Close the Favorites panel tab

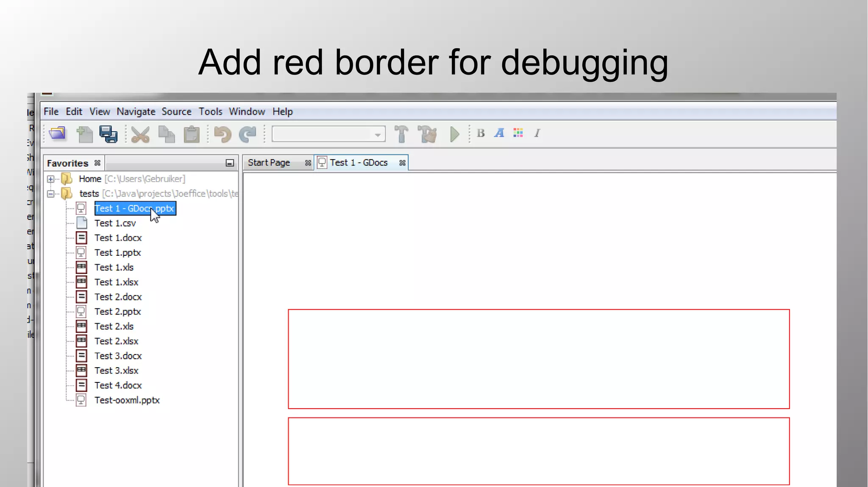point(97,163)
